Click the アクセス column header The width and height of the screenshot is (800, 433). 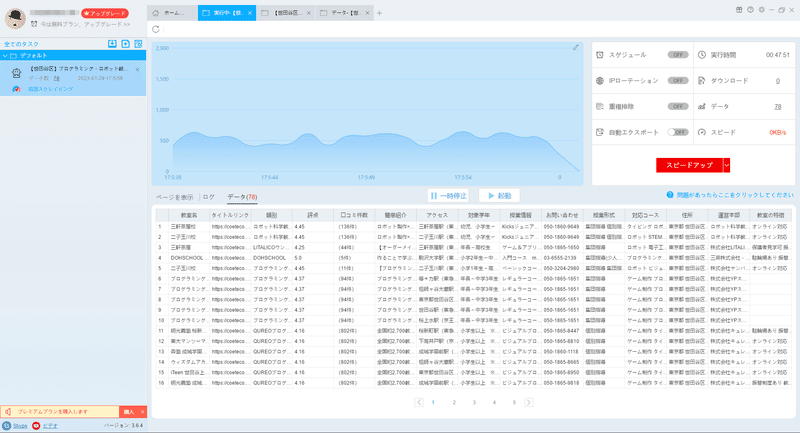click(437, 215)
